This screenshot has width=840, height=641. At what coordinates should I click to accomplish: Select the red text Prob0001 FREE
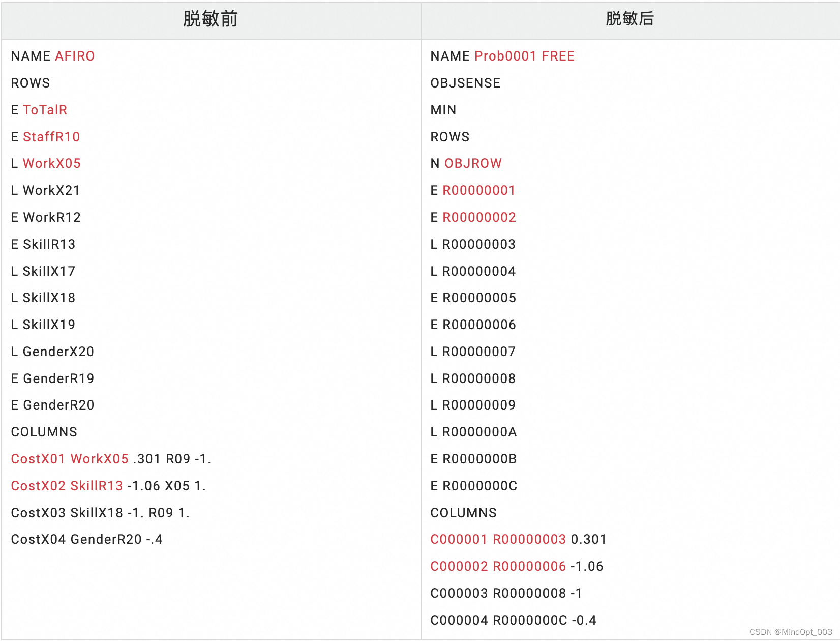tap(525, 56)
